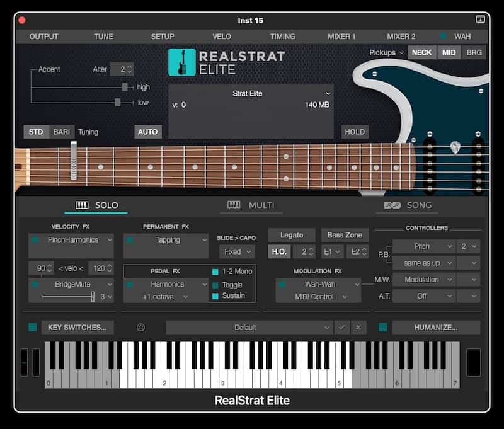Toggle the BridgeMute effect light

tap(35, 284)
